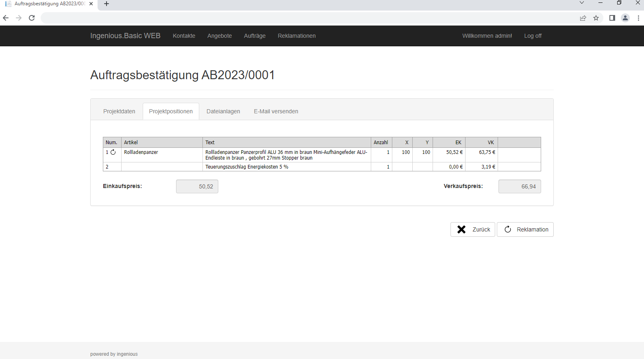Click browser back arrow
The image size is (644, 359).
(x=6, y=18)
